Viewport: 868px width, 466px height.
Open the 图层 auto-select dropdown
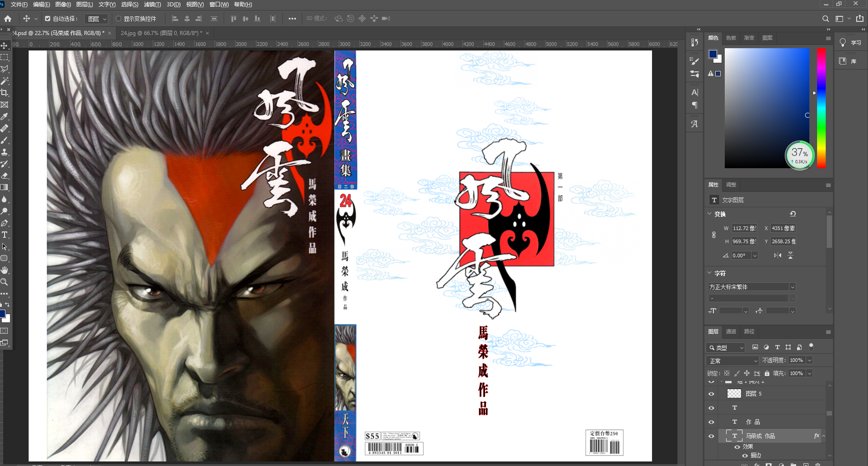pyautogui.click(x=97, y=19)
